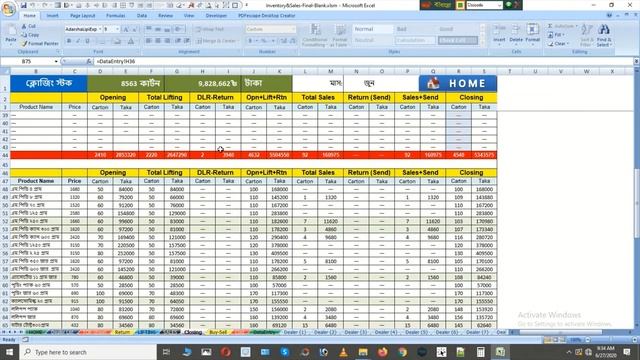Viewport: 640px width, 360px height.
Task: Decrease font size
Action: pyautogui.click(x=134, y=29)
